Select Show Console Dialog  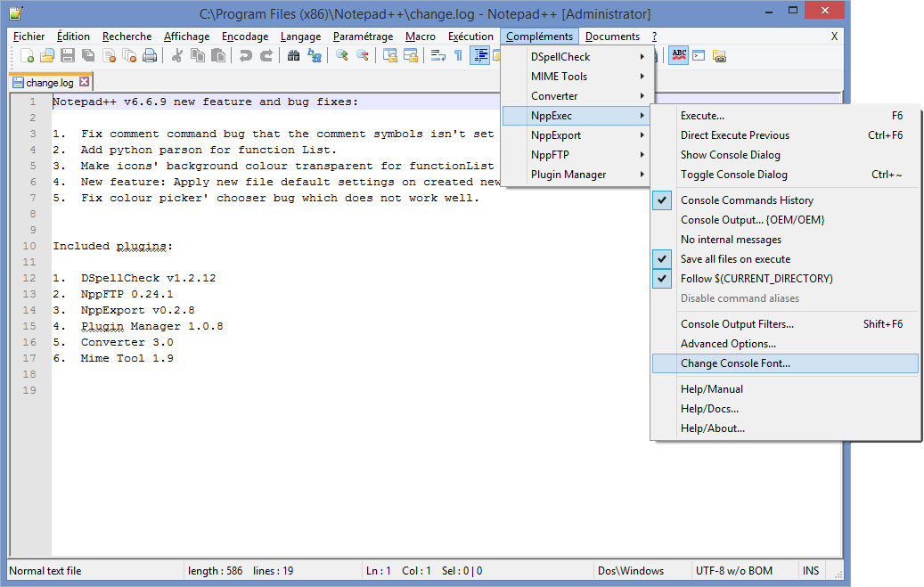tap(785, 155)
